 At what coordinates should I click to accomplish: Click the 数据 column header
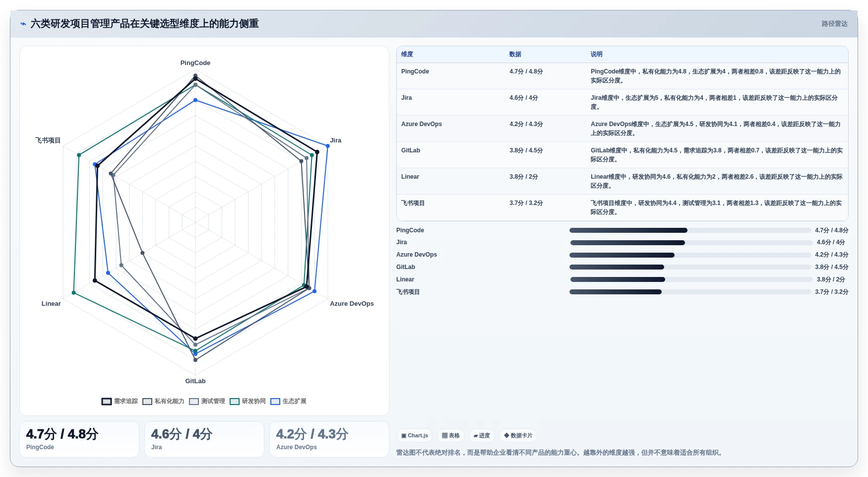(x=515, y=54)
